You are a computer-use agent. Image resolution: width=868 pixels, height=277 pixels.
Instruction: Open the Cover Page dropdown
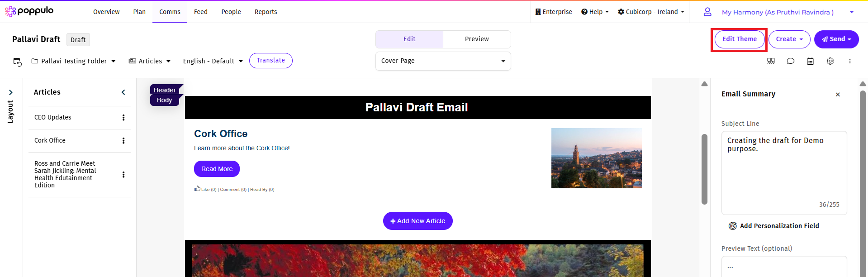coord(443,61)
